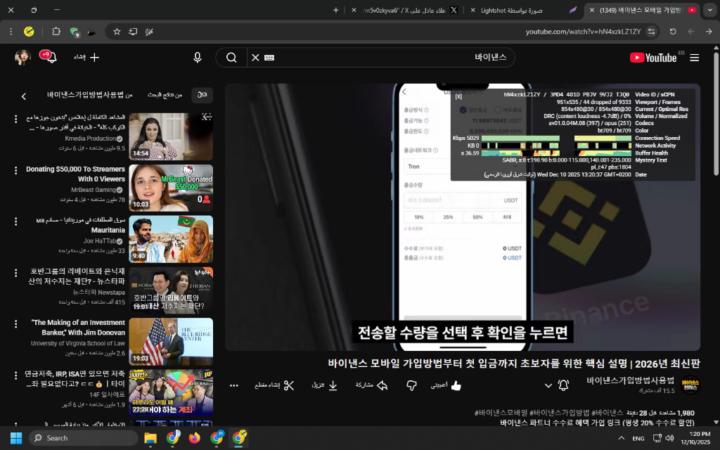Click the channel's subscription bell icon
This screenshot has width=720, height=450.
[x=563, y=385]
